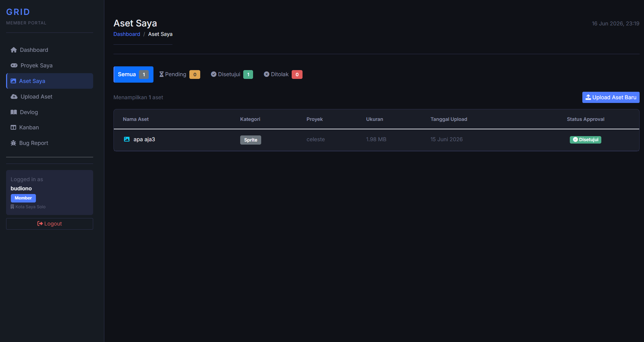
Task: Click the Menampilkan 1 aset text
Action: click(x=138, y=97)
